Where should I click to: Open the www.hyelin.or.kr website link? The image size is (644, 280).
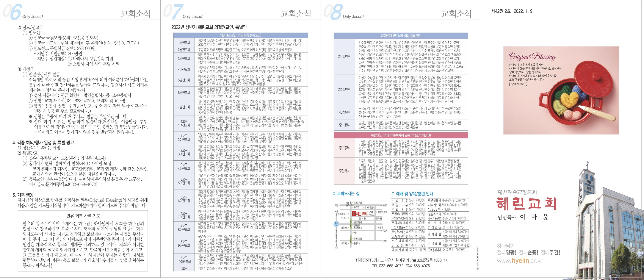pos(520,261)
